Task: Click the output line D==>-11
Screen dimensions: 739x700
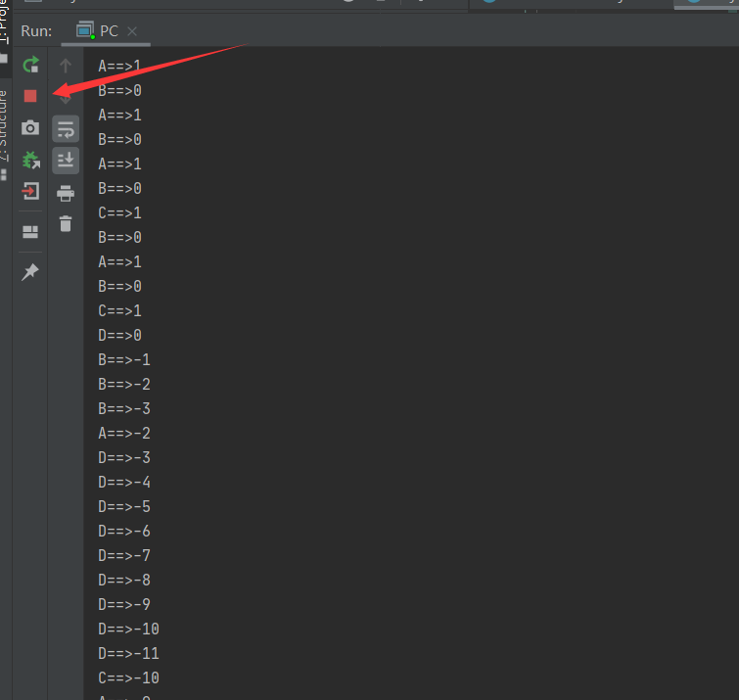Action: pos(128,653)
